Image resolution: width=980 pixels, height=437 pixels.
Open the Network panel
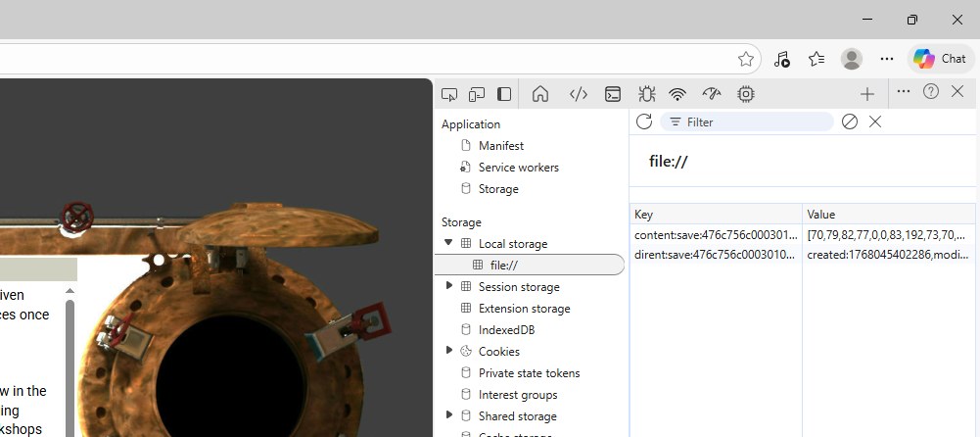tap(677, 94)
